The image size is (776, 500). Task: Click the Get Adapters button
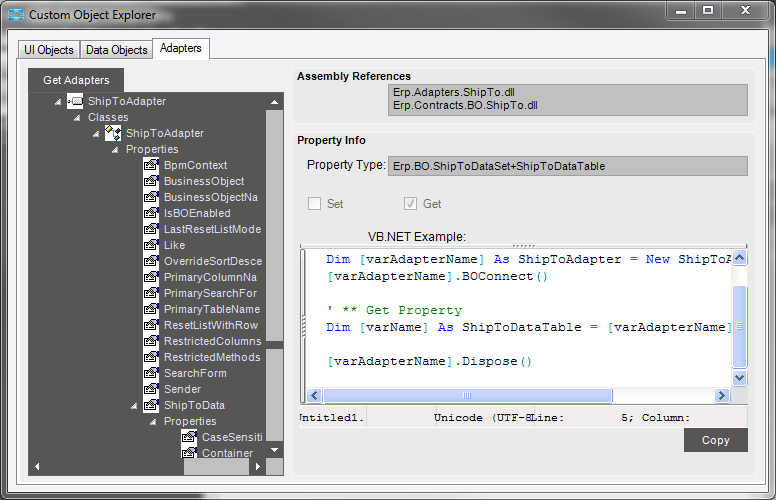coord(76,80)
